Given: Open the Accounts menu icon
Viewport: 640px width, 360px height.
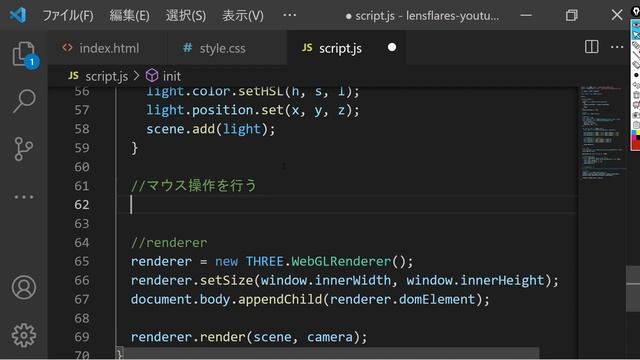Looking at the screenshot, I should [24, 287].
